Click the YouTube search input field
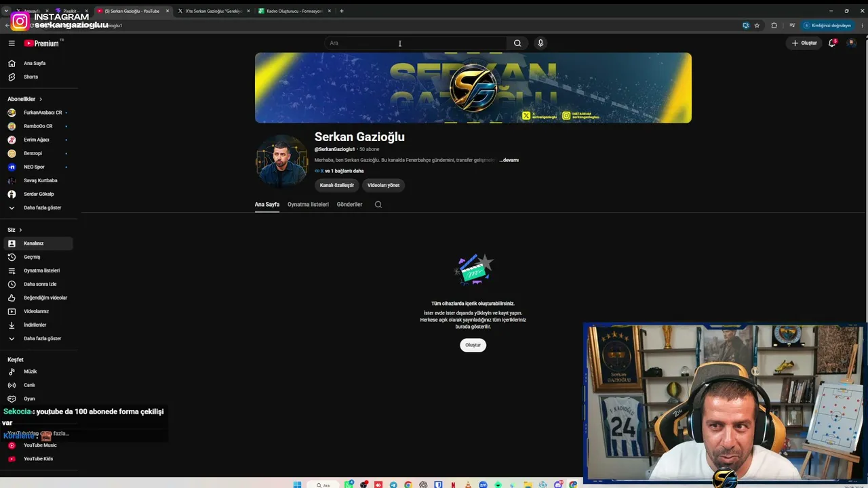Image resolution: width=868 pixels, height=488 pixels. click(415, 43)
